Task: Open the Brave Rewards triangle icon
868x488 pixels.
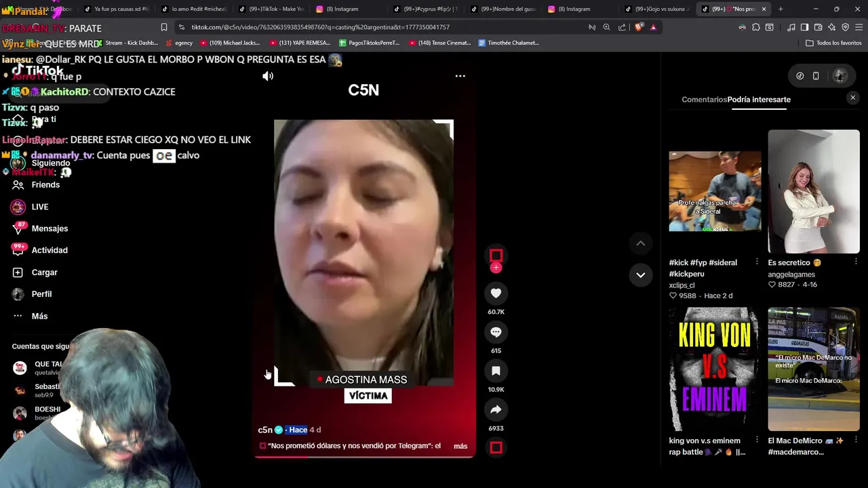Action: click(653, 27)
